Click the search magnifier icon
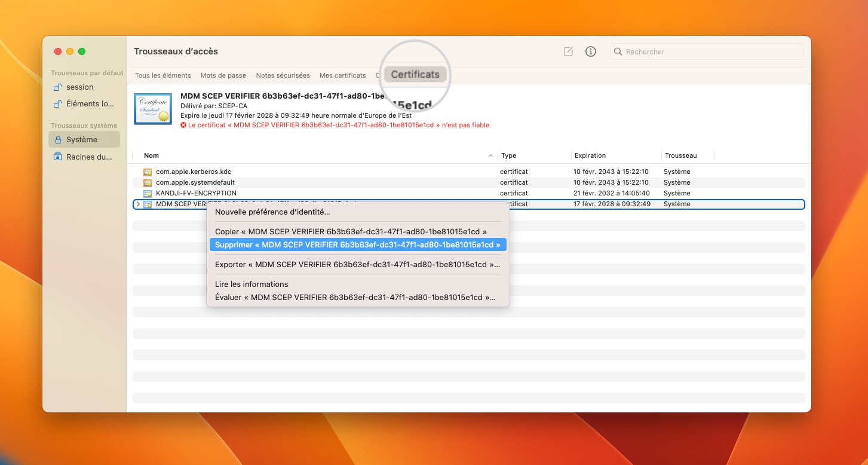 [618, 52]
